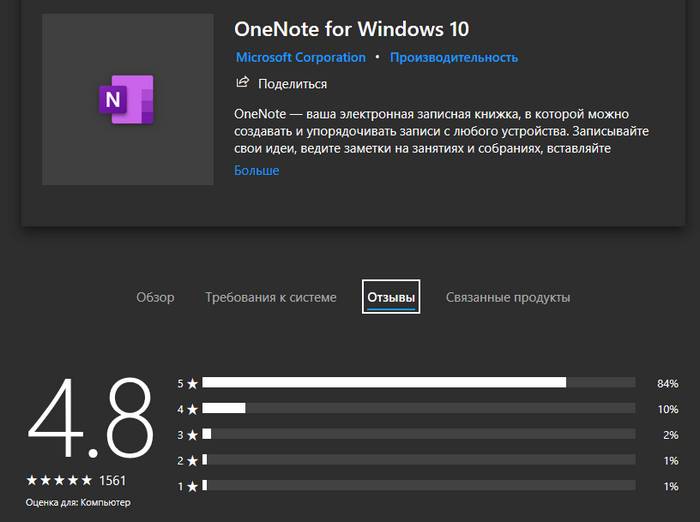Click the share arrow icon
The width and height of the screenshot is (700, 522).
242,83
